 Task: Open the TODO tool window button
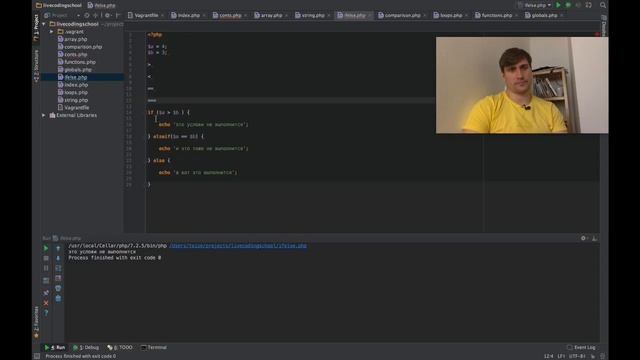tap(120, 347)
